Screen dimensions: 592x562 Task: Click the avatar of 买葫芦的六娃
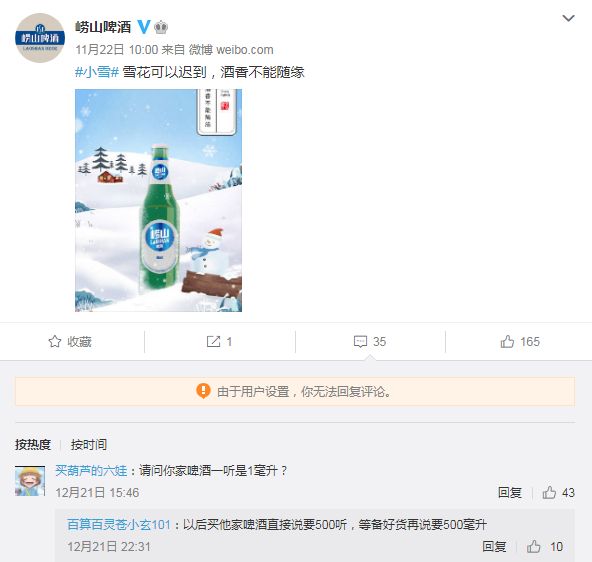[30, 481]
